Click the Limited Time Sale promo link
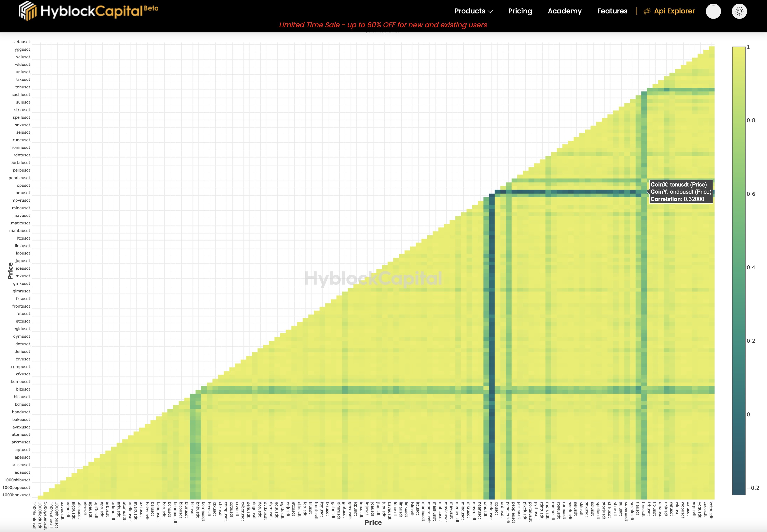 (383, 24)
